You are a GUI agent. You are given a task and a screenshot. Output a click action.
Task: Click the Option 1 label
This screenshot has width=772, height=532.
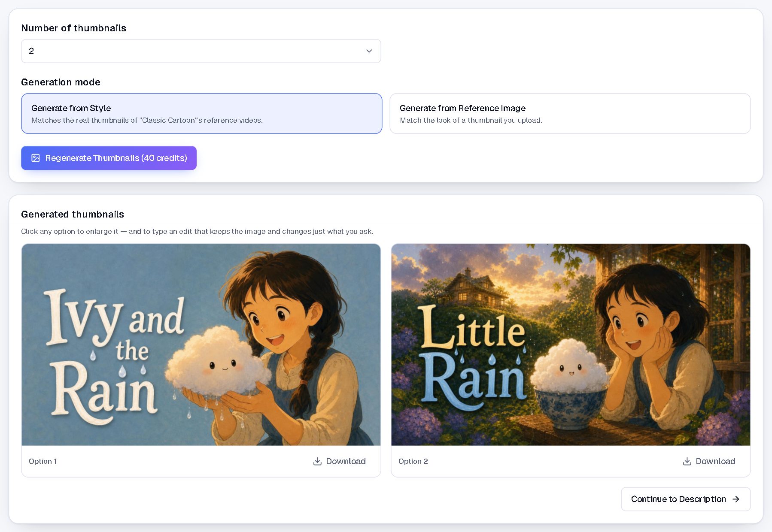click(43, 461)
